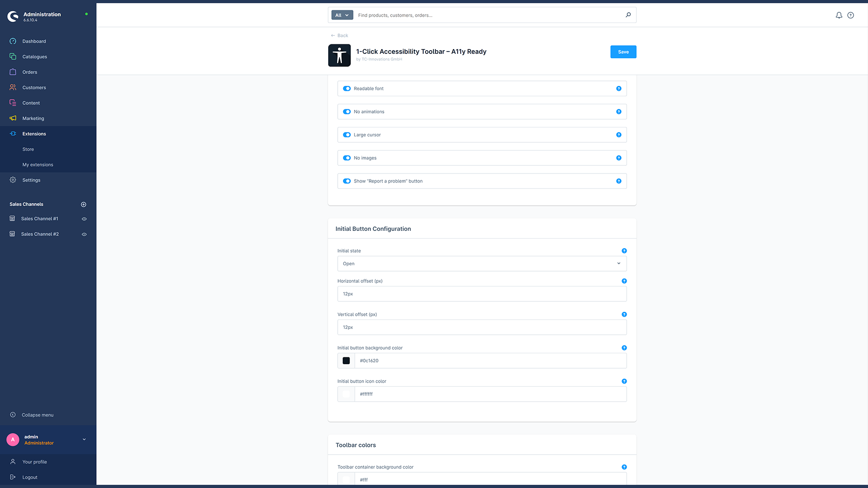Viewport: 868px width, 488px height.
Task: Open the Dashboard icon in sidebar
Action: coord(13,41)
